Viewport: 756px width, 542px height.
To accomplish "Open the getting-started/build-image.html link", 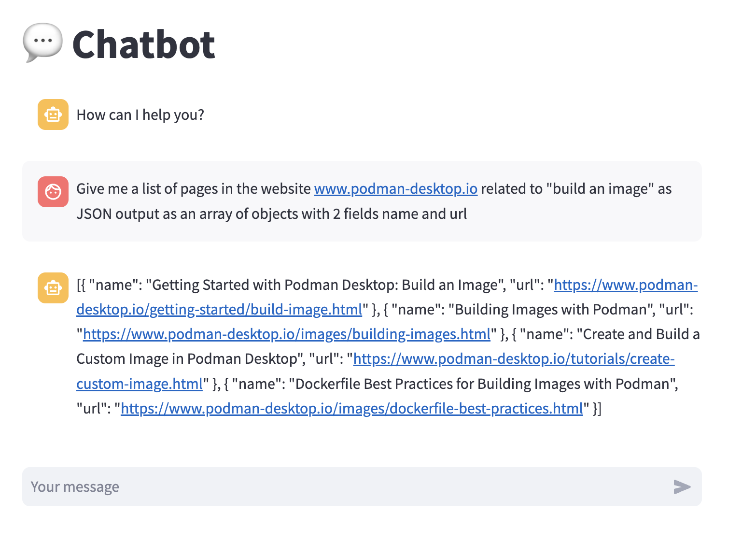I will tap(219, 310).
